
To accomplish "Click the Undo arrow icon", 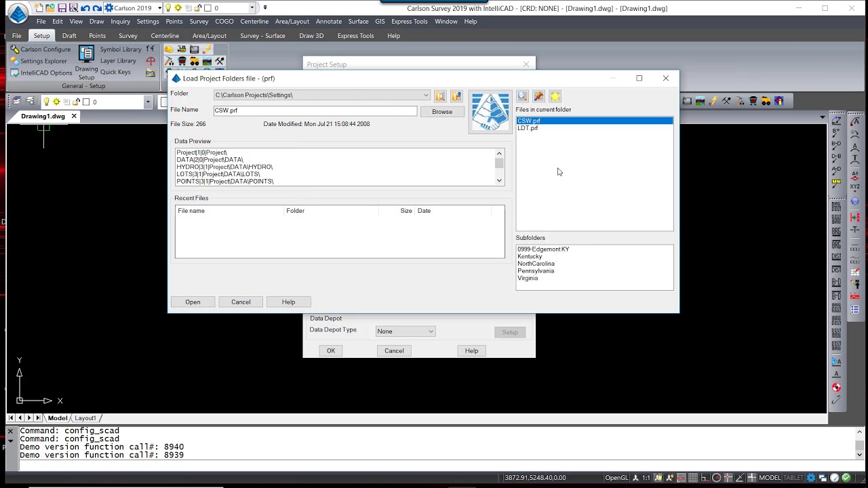I will [85, 8].
